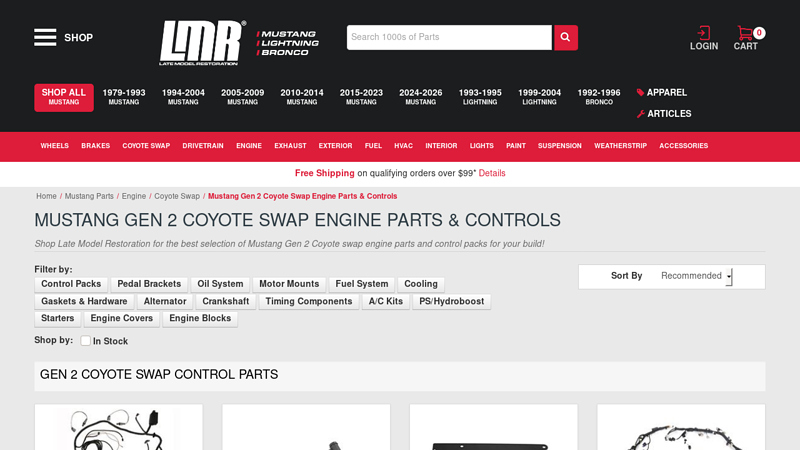The width and height of the screenshot is (800, 450).
Task: Go to Home breadcrumb
Action: point(46,196)
